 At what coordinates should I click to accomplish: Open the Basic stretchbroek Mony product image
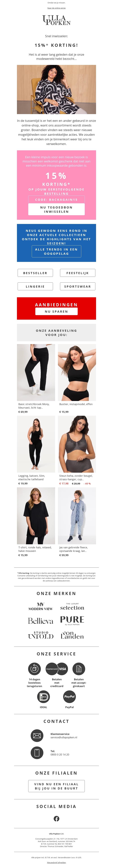coord(36,372)
